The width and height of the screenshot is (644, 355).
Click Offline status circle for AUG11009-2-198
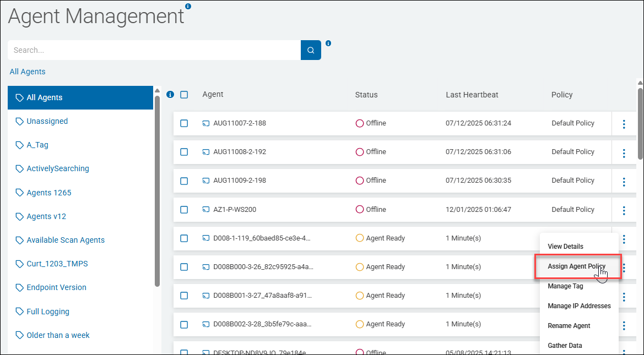click(x=359, y=181)
